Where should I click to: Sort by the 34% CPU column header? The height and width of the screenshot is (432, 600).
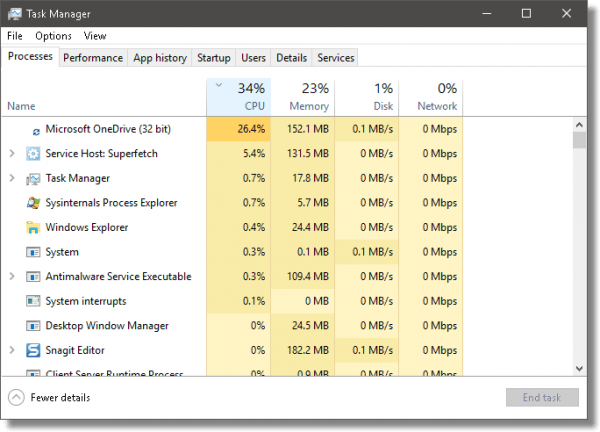[x=239, y=97]
